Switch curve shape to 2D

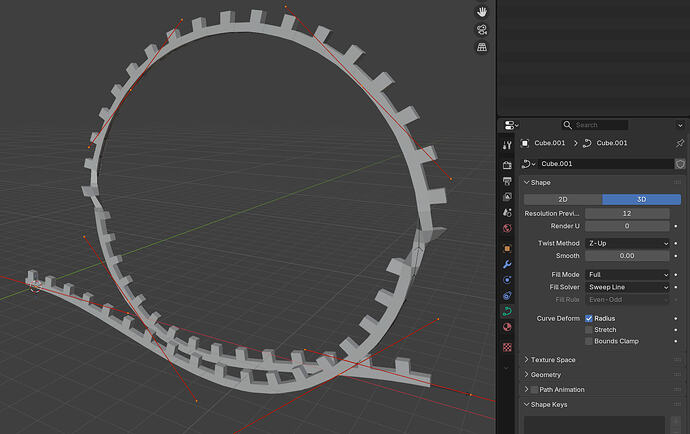(x=562, y=199)
